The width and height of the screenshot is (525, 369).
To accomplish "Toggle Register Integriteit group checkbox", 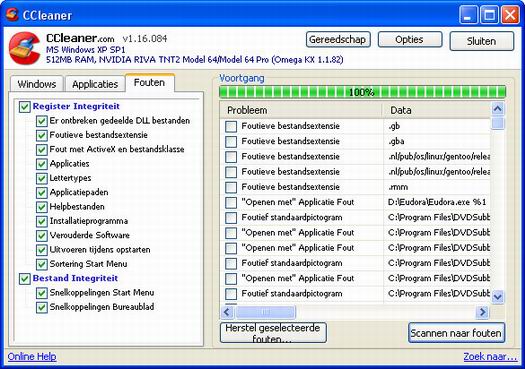I will 24,107.
